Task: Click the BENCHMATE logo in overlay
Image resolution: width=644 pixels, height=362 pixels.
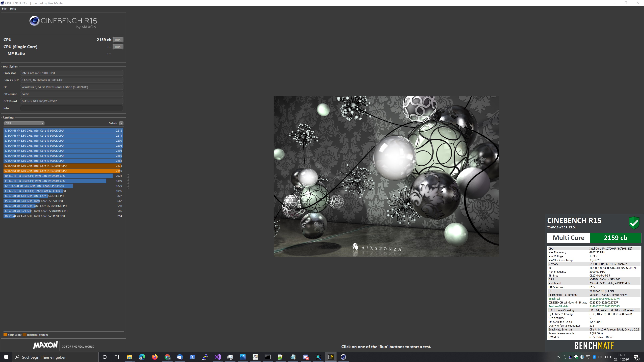Action: click(594, 346)
